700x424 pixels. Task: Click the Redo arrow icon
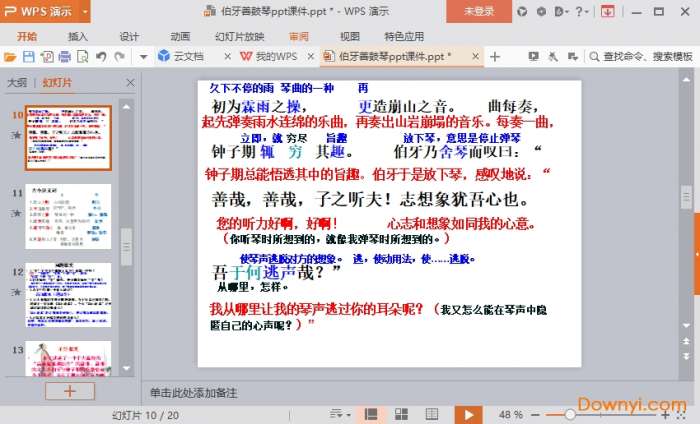pyautogui.click(x=117, y=57)
